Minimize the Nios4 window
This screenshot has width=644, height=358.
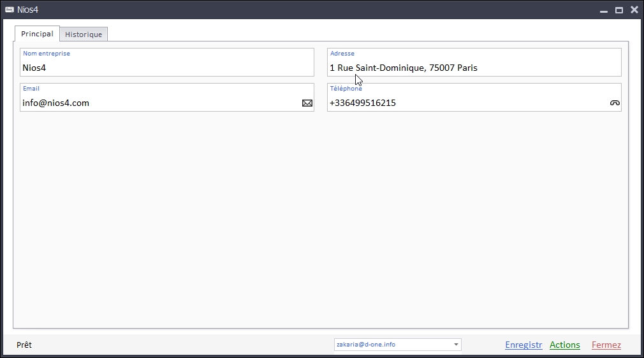pyautogui.click(x=603, y=10)
